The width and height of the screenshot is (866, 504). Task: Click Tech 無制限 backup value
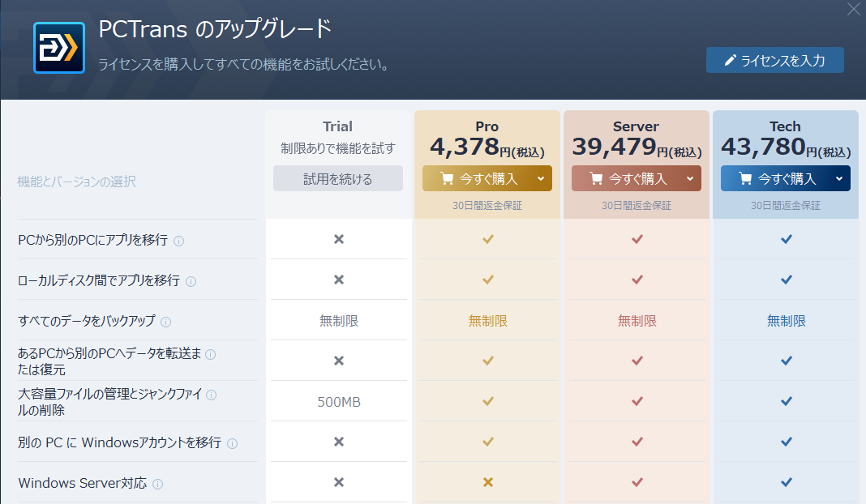tap(787, 321)
